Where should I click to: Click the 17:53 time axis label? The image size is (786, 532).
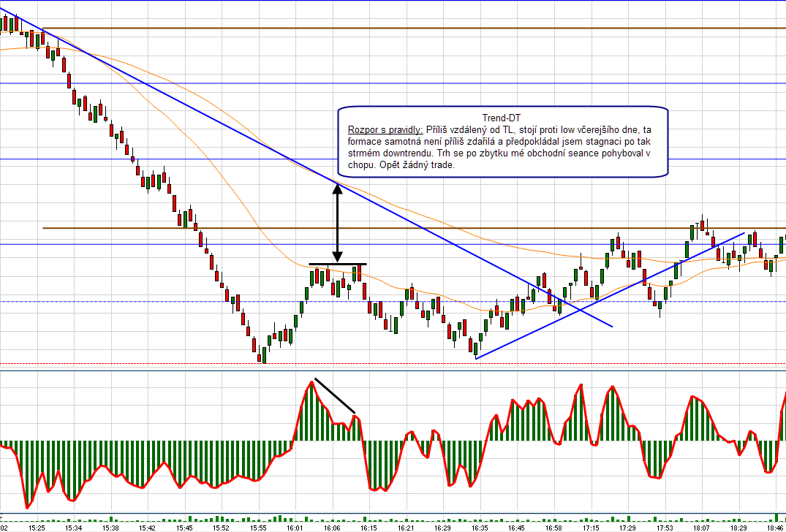click(x=665, y=528)
